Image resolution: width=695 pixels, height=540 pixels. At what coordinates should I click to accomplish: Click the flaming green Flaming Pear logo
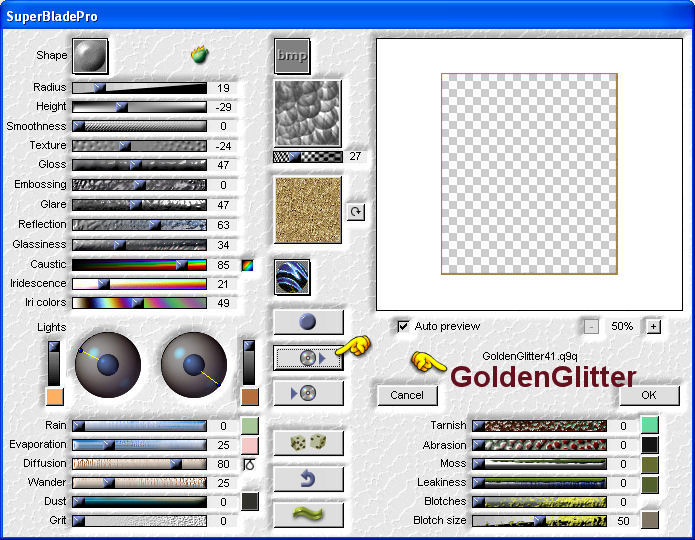(200, 55)
